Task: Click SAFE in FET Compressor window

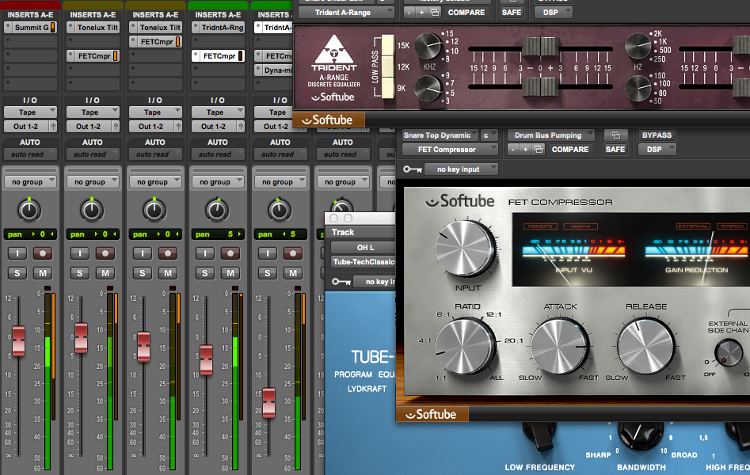Action: tap(615, 150)
